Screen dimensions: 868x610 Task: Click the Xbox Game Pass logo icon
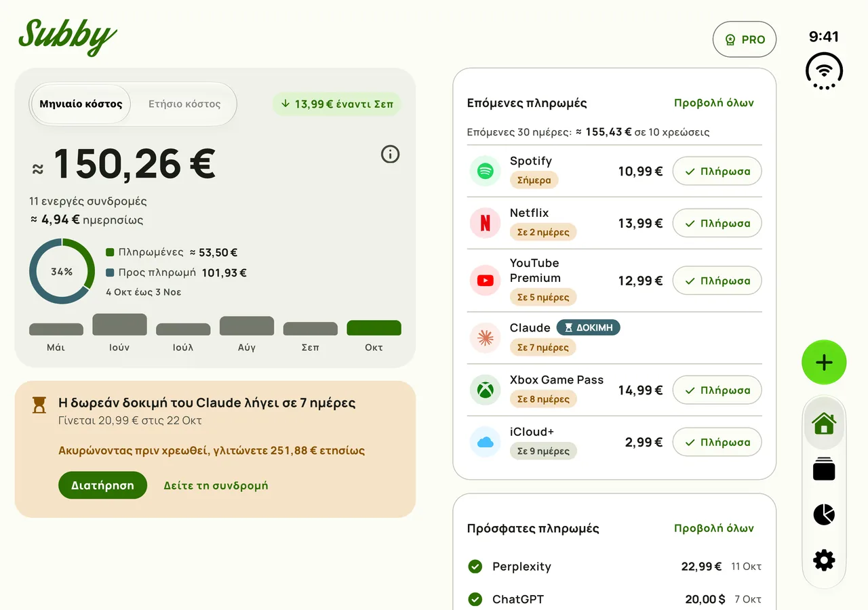pyautogui.click(x=485, y=390)
